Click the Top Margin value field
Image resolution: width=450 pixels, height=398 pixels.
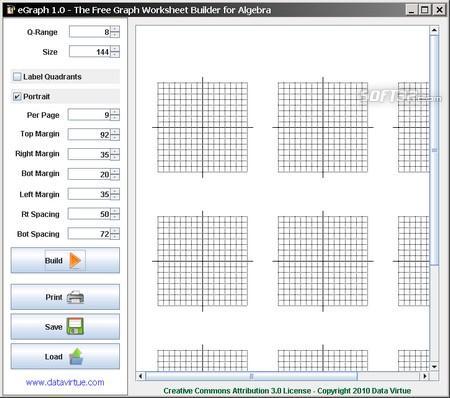click(x=89, y=134)
